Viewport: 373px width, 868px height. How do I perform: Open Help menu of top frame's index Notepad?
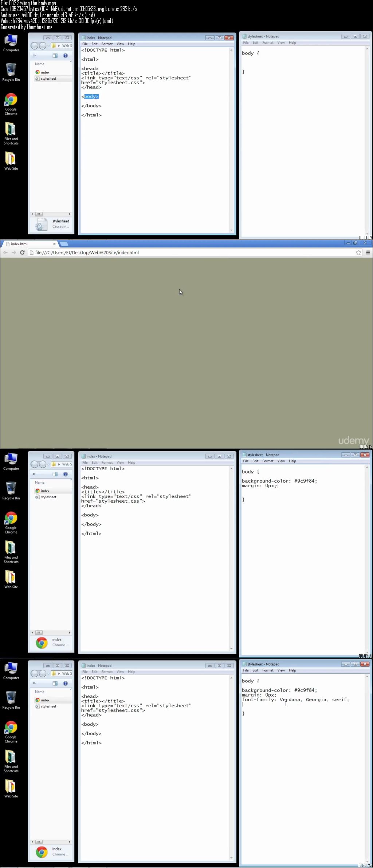(131, 44)
